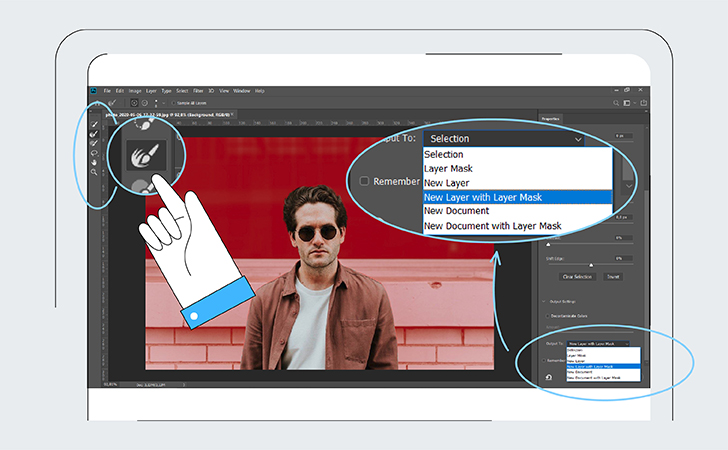This screenshot has height=450, width=728.
Task: Click the reset icon at bottom of Properties
Action: 550,378
